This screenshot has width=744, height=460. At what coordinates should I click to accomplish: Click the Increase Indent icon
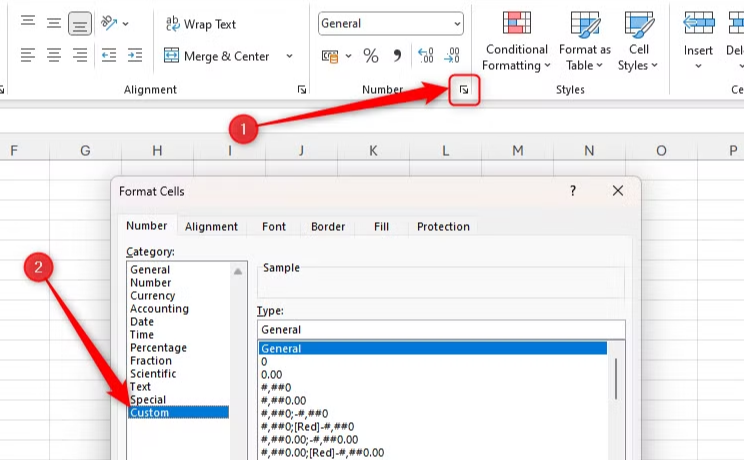[135, 56]
